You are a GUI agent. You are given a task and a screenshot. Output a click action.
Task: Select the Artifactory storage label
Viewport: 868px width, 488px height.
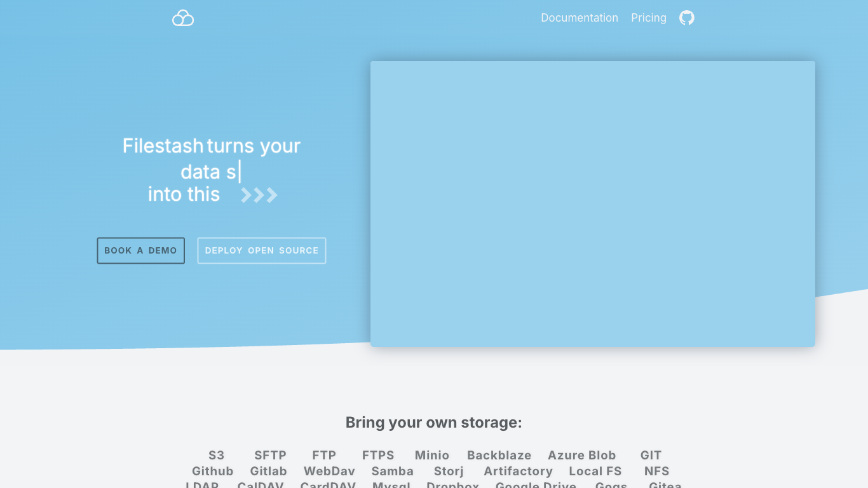coord(519,471)
